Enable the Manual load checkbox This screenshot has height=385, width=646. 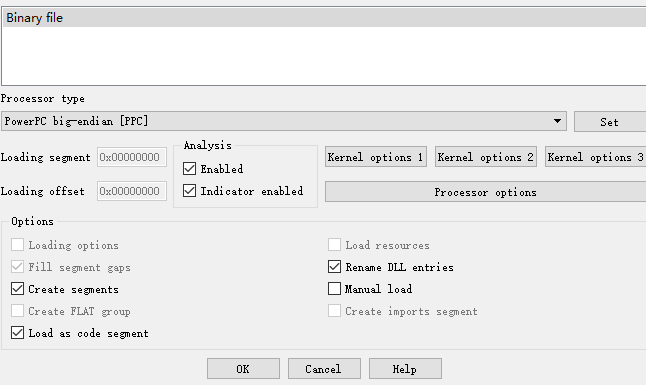pos(335,289)
